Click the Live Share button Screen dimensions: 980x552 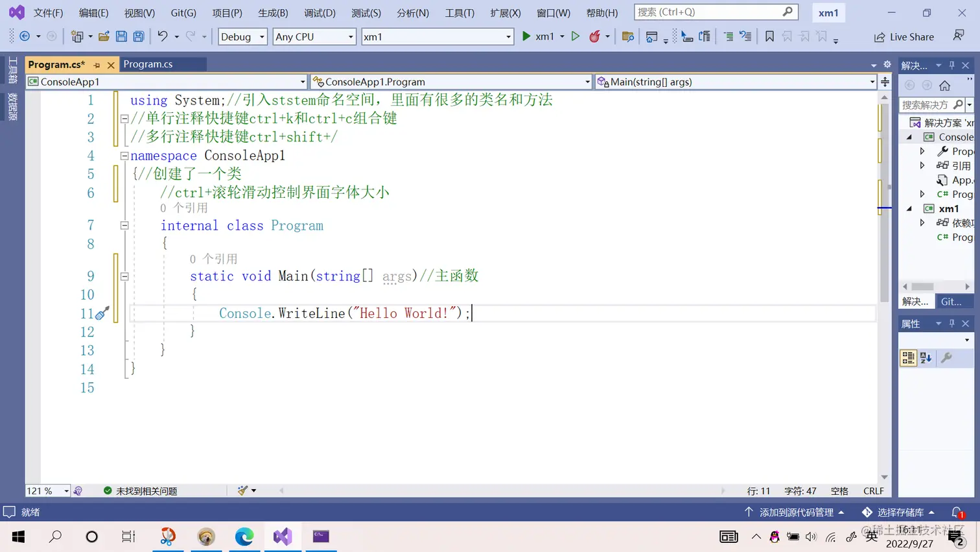tap(904, 37)
